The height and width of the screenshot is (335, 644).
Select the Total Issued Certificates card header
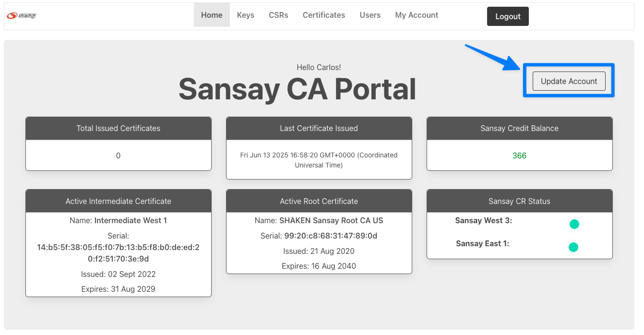[x=119, y=129]
